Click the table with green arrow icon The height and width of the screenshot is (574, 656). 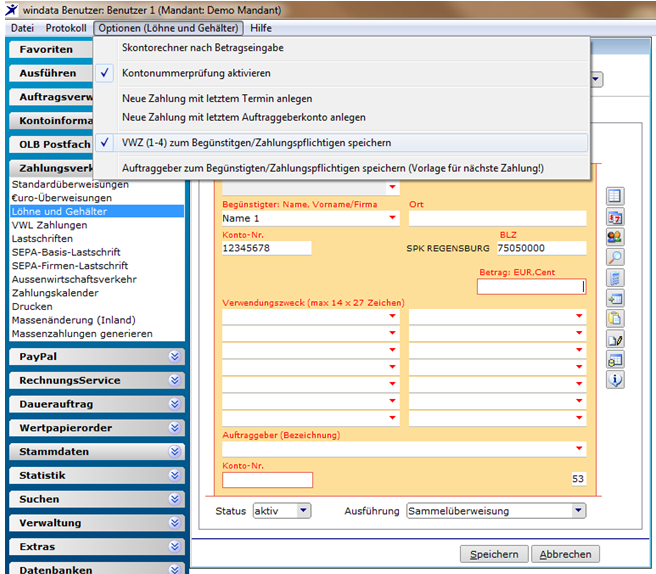pos(615,298)
